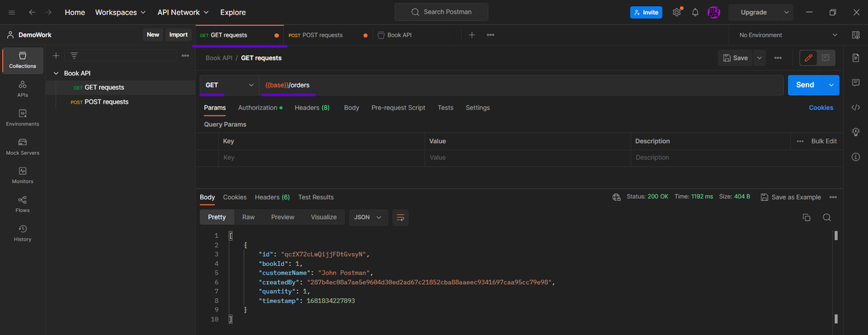The height and width of the screenshot is (335, 868).
Task: Open the Mock Servers sidebar panel
Action: point(22,146)
